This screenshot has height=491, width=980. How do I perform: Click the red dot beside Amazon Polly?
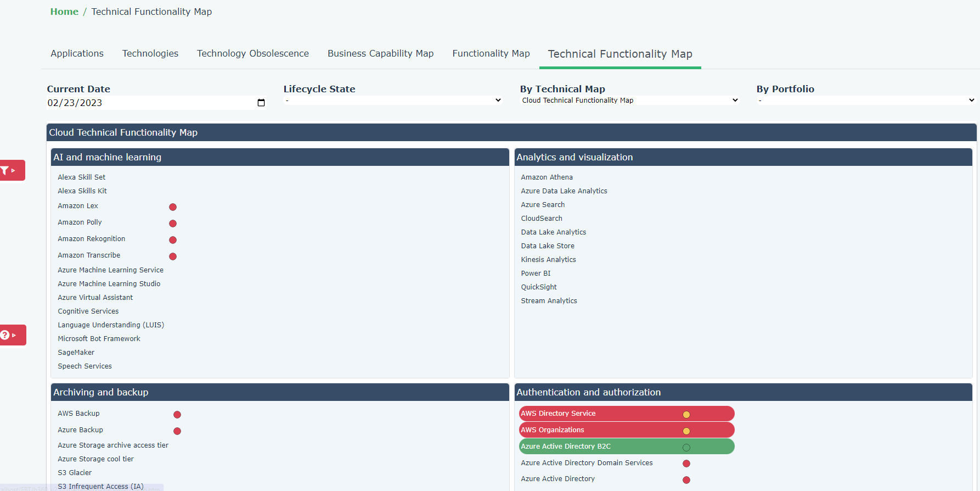[x=173, y=224]
